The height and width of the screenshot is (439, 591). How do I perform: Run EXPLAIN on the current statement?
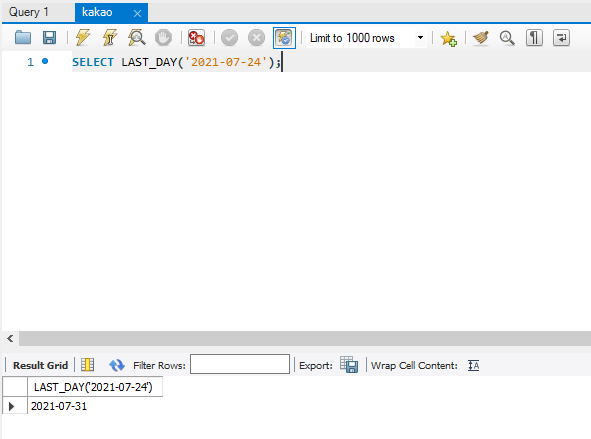[136, 38]
